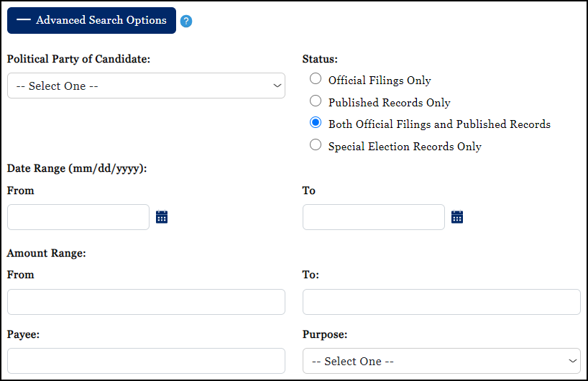Image resolution: width=588 pixels, height=381 pixels.
Task: Open the Date Range From calendar picker
Action: pyautogui.click(x=162, y=217)
